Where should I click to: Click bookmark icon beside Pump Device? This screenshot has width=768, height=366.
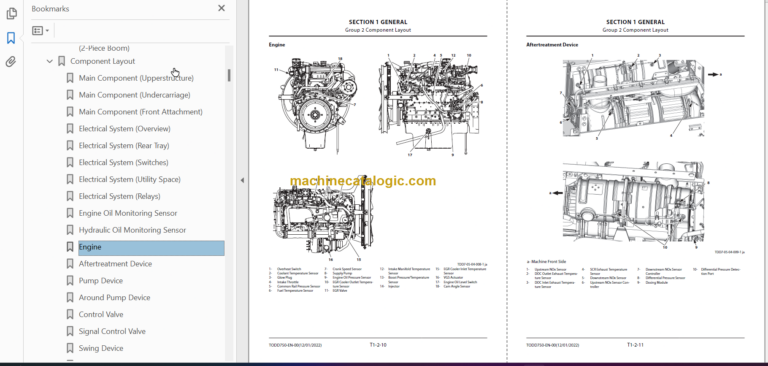(x=70, y=281)
